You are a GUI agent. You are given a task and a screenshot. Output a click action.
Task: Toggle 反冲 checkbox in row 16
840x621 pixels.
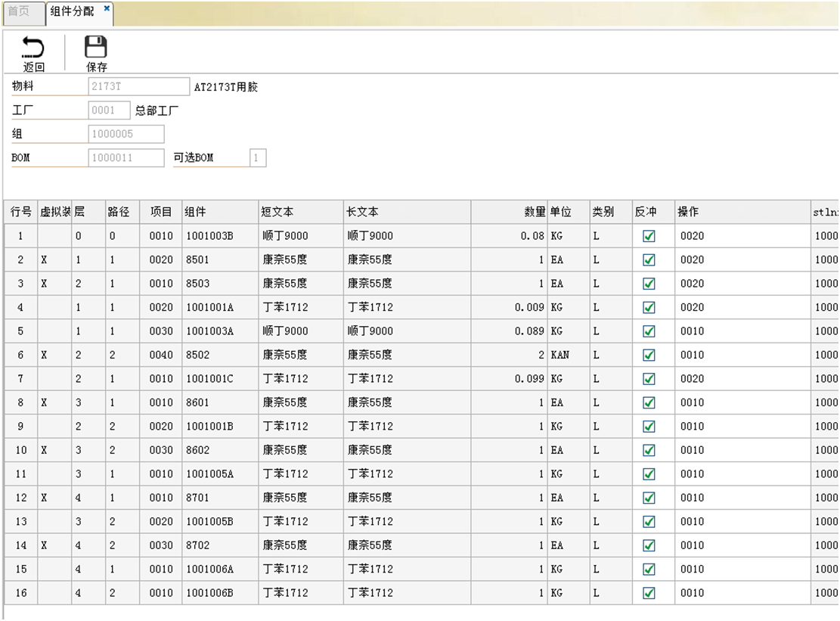pyautogui.click(x=649, y=593)
